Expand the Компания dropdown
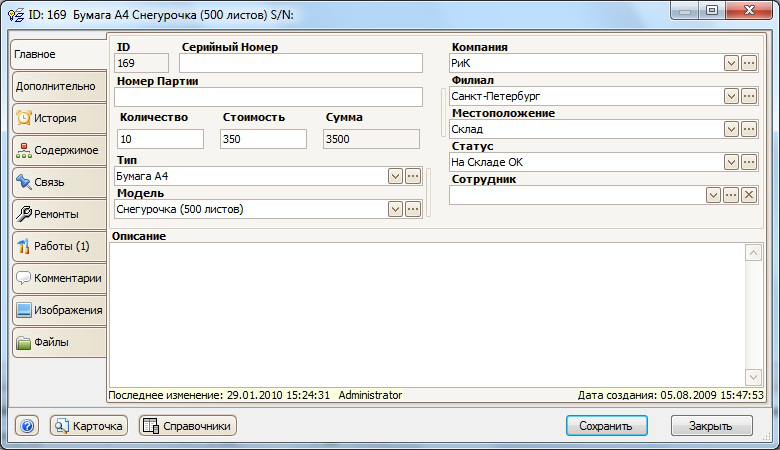This screenshot has height=450, width=780. point(731,63)
